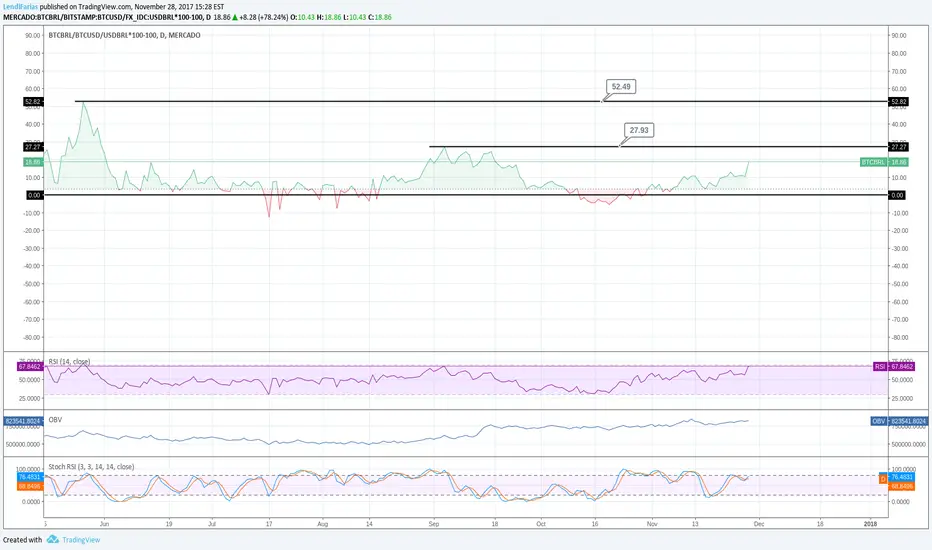
Task: Click the 0.00 price tag on the left axis
Action: (34, 195)
